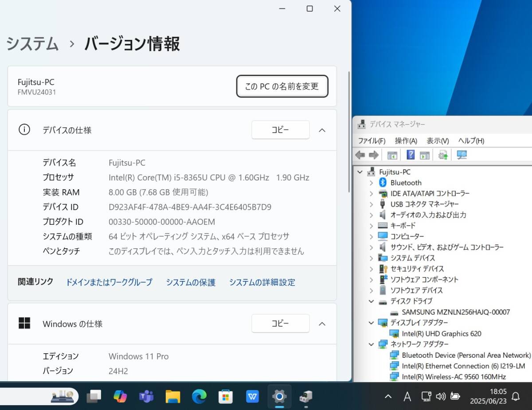Click この PC の名前を変更 button

(282, 86)
